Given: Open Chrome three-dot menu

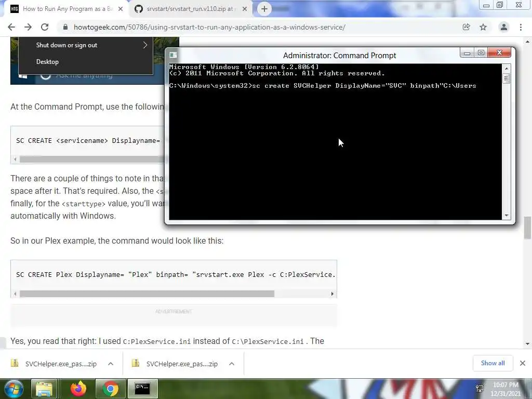Looking at the screenshot, I should click(x=521, y=27).
